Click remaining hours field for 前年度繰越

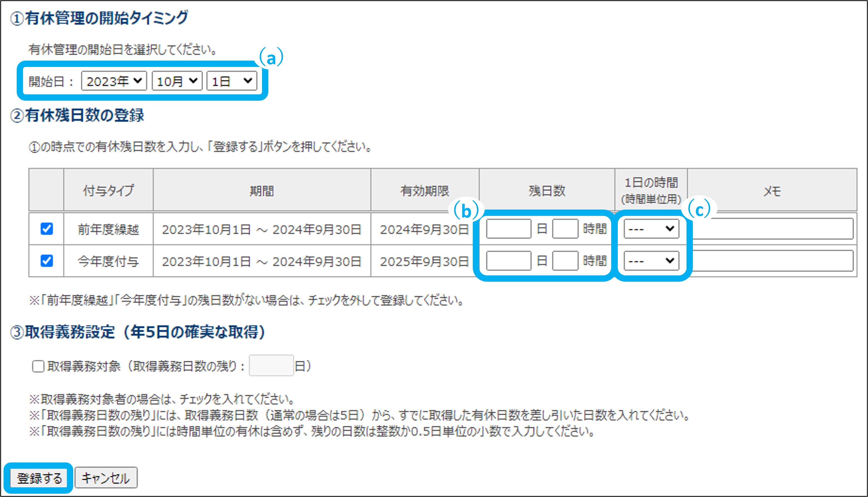565,229
